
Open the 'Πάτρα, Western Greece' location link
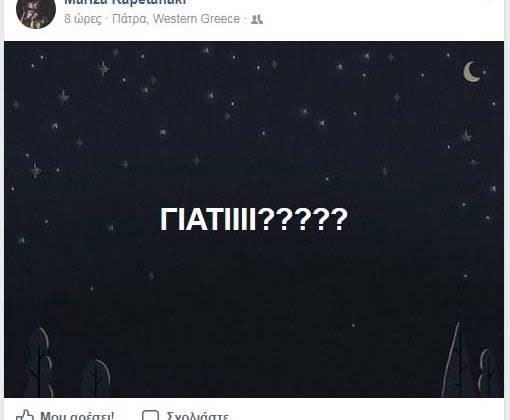tap(176, 19)
